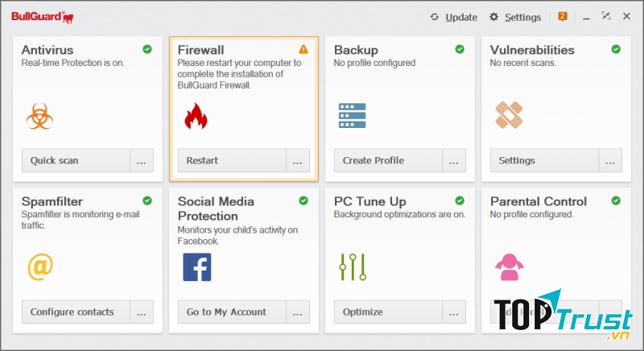Click the Parental Control title

pos(539,201)
